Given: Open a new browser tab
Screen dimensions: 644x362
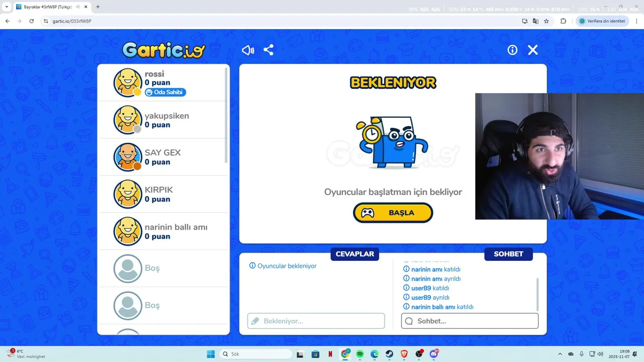Looking at the screenshot, I should click(98, 7).
